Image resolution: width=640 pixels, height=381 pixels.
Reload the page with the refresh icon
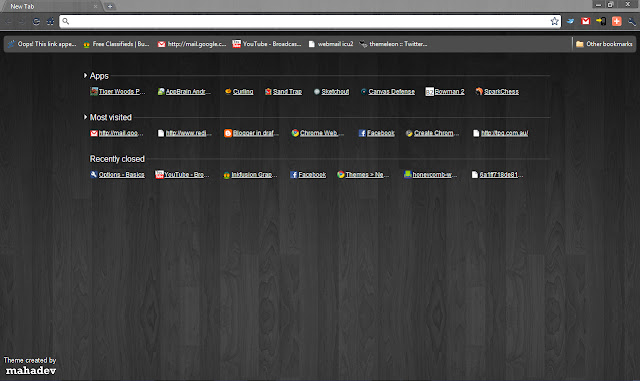click(36, 22)
